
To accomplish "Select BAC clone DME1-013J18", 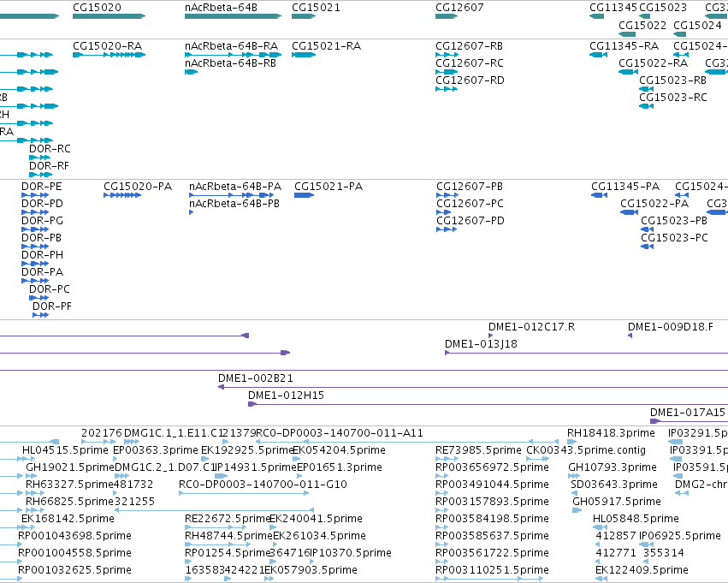I will coord(481,344).
